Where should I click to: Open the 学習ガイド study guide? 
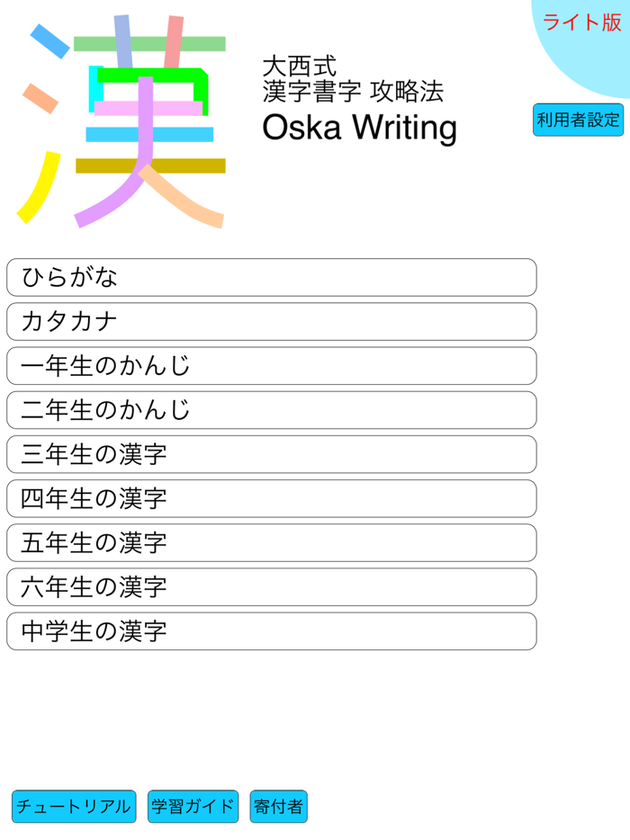(192, 807)
